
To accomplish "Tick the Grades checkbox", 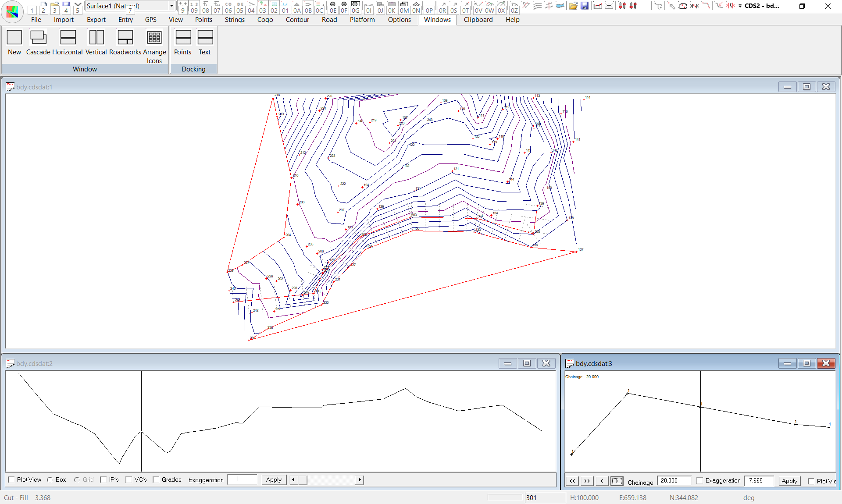I will click(156, 479).
